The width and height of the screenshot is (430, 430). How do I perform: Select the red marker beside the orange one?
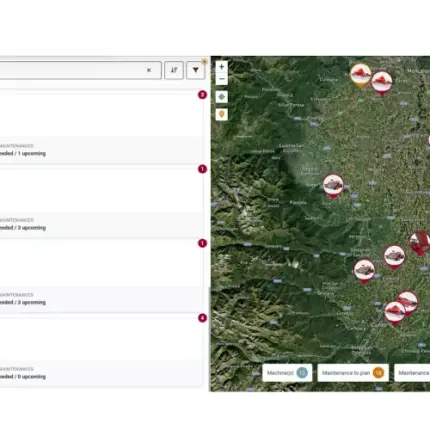pyautogui.click(x=382, y=83)
